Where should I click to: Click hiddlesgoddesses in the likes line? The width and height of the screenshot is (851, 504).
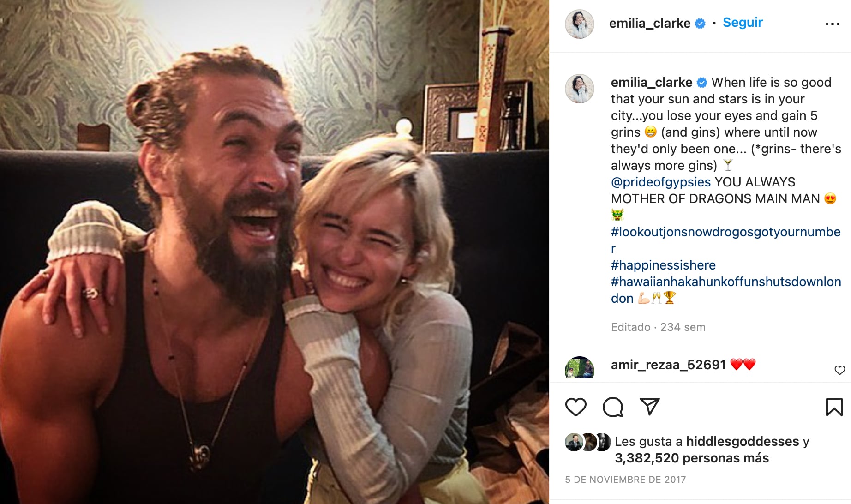(742, 441)
